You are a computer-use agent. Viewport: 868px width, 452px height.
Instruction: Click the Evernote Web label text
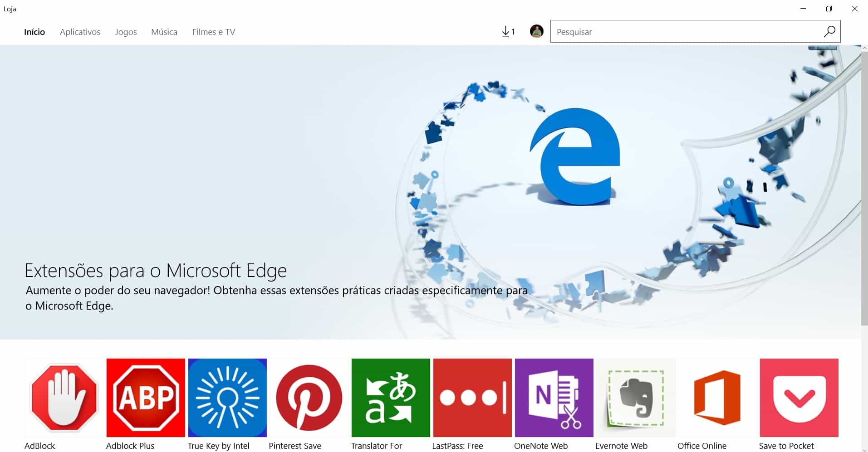pyautogui.click(x=622, y=446)
